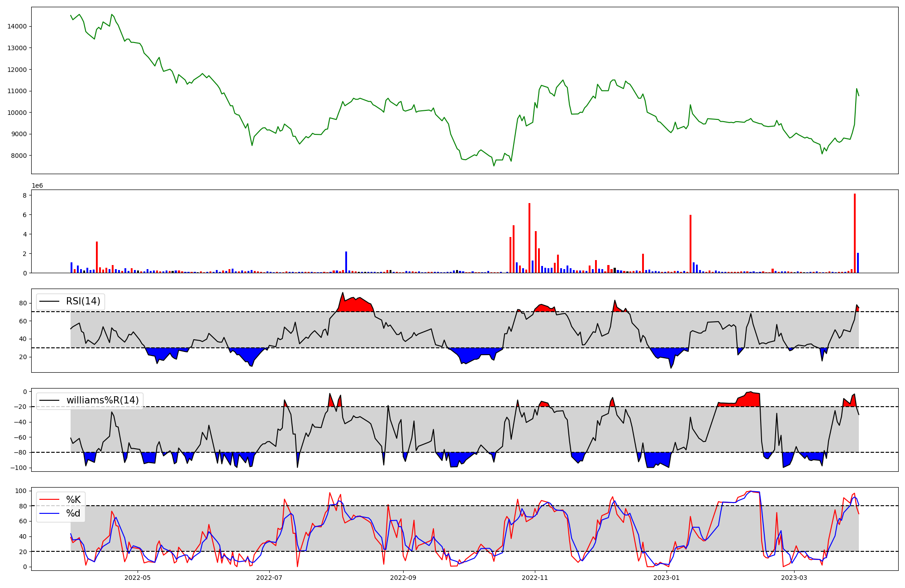Click the black RSI legend line swatch
905x588 pixels.
tap(49, 301)
